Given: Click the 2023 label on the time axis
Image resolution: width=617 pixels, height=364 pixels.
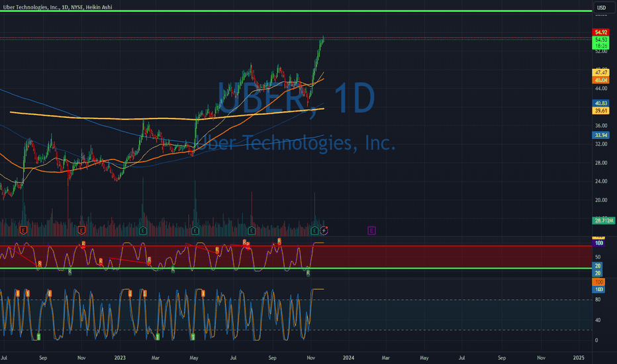Looking at the screenshot, I should pyautogui.click(x=120, y=357).
